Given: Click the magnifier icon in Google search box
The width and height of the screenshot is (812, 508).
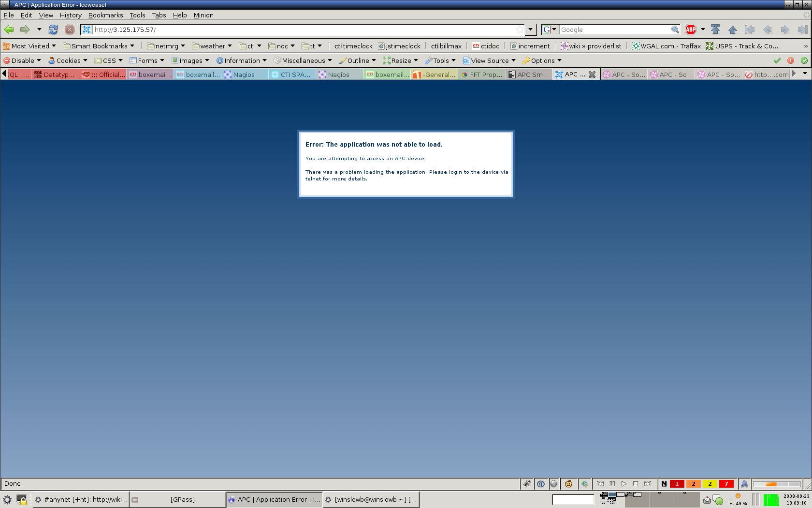Looking at the screenshot, I should pos(675,30).
